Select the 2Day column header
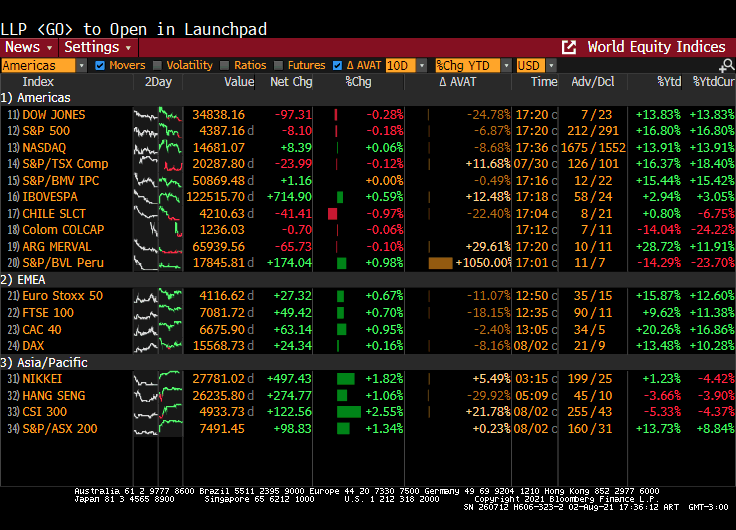The width and height of the screenshot is (736, 530). point(158,82)
